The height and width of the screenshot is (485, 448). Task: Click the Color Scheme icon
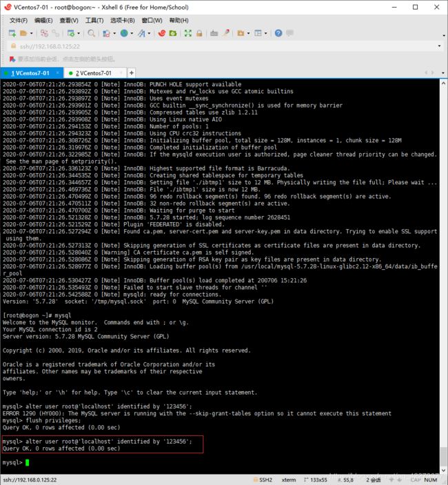click(107, 33)
